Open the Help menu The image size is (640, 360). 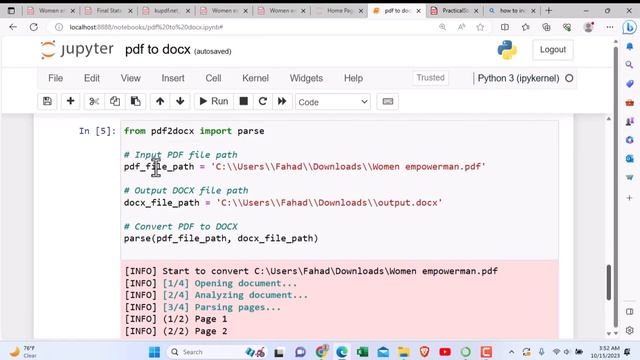point(353,78)
